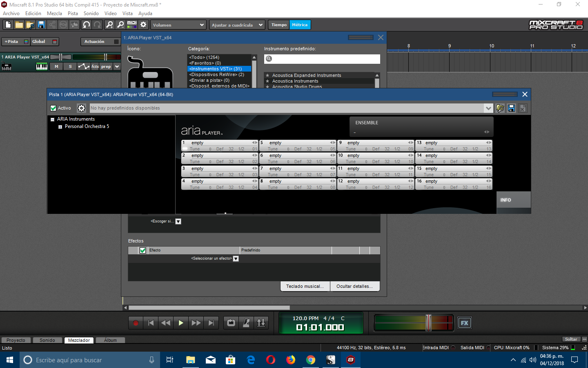Click the Teclado musical... button
This screenshot has height=368, width=588.
pos(305,286)
